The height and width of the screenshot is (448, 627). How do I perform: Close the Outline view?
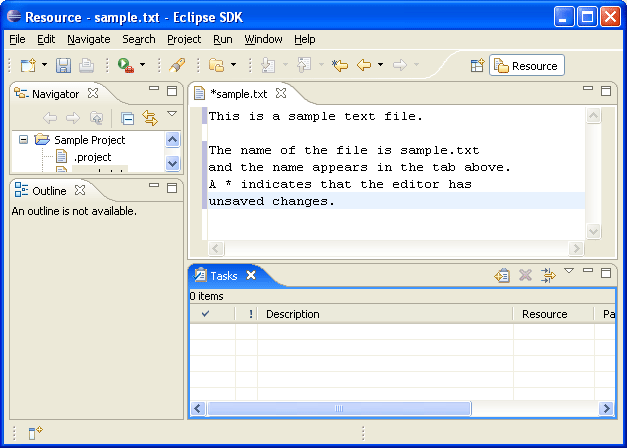click(x=80, y=190)
